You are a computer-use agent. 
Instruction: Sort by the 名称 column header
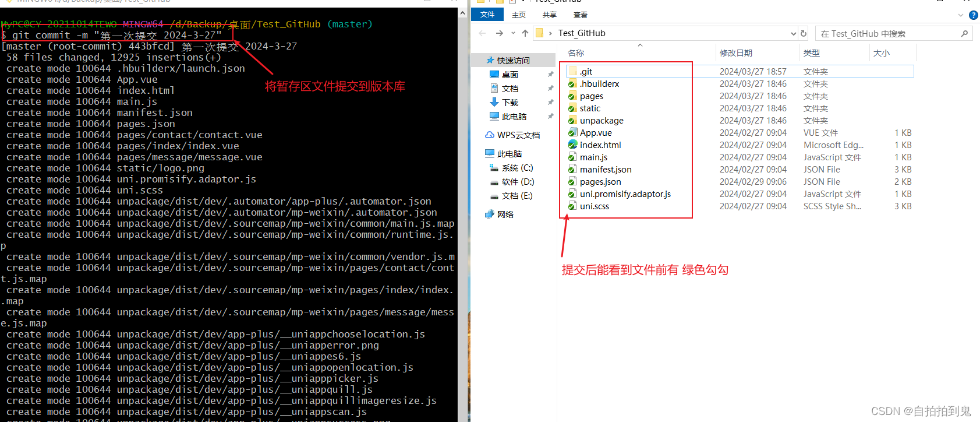[x=576, y=53]
